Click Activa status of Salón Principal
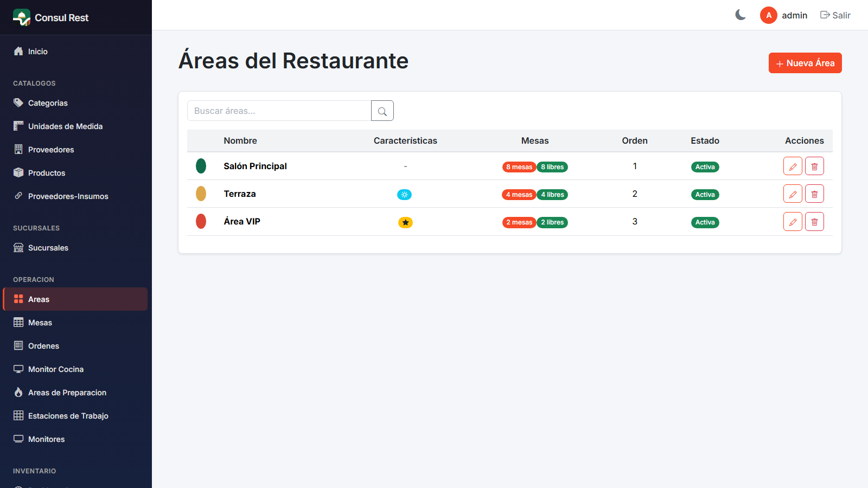 [705, 167]
